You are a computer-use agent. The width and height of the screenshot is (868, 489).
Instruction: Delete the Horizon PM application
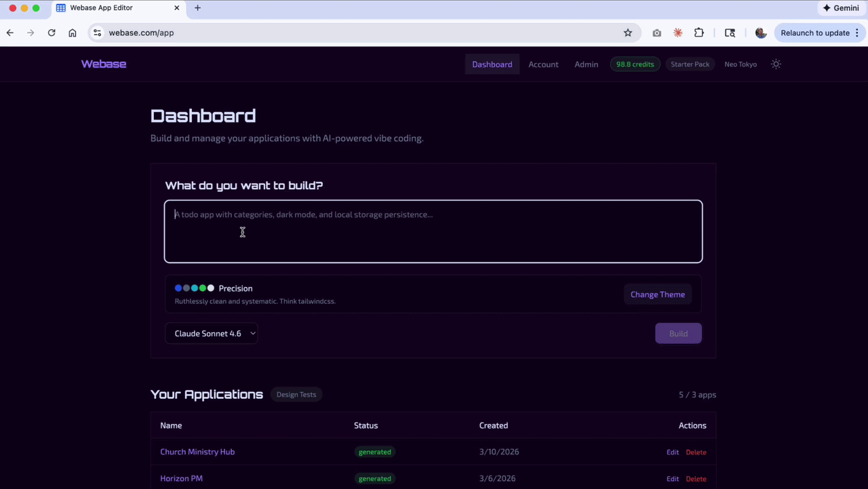[696, 478]
